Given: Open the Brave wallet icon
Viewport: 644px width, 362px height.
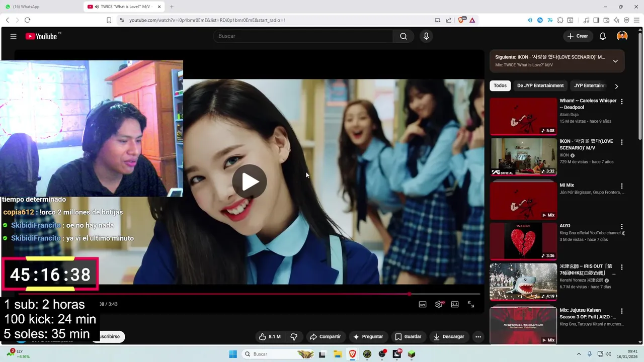Looking at the screenshot, I should pyautogui.click(x=606, y=20).
